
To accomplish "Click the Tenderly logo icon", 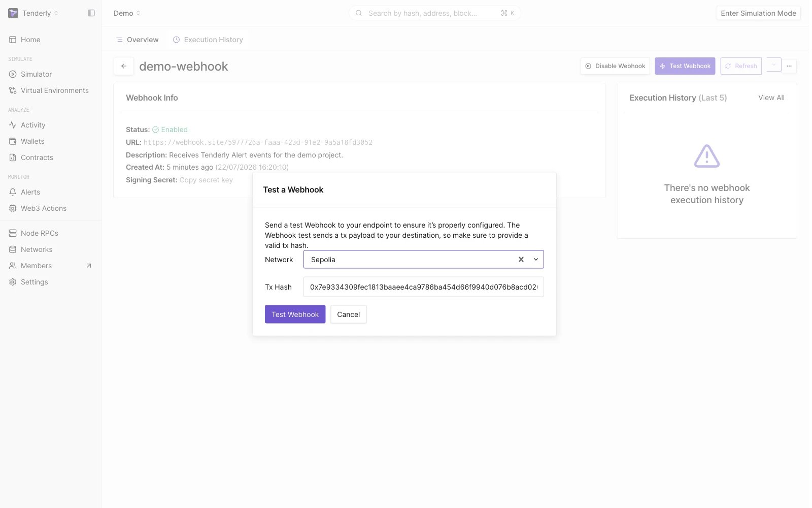I will [x=13, y=13].
